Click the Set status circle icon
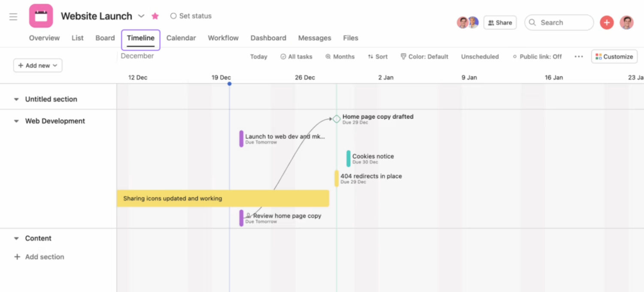The width and height of the screenshot is (644, 292). click(173, 15)
